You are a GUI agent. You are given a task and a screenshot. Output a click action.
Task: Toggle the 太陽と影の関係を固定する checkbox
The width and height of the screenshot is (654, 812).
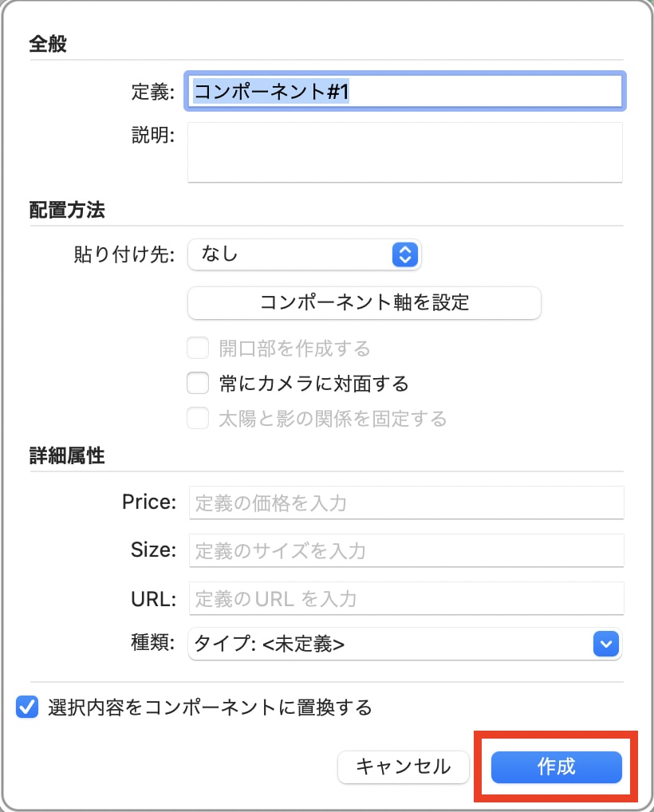pyautogui.click(x=197, y=418)
